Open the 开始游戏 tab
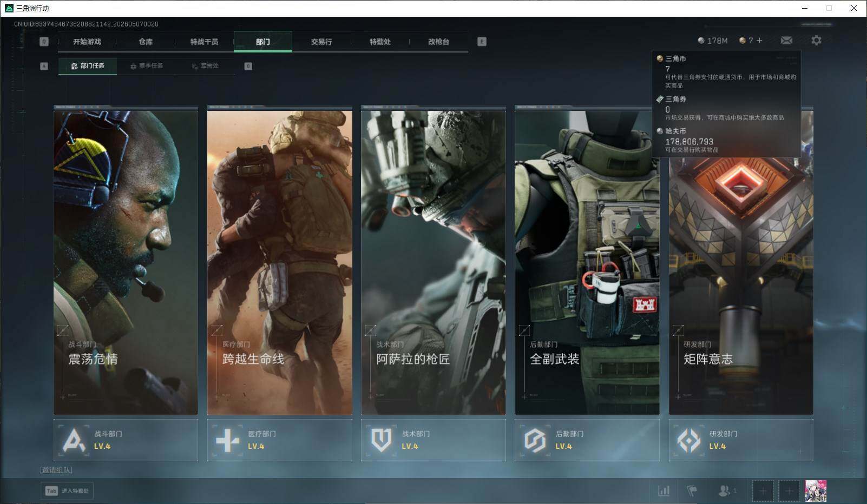Viewport: 867px width, 504px height. tap(87, 42)
